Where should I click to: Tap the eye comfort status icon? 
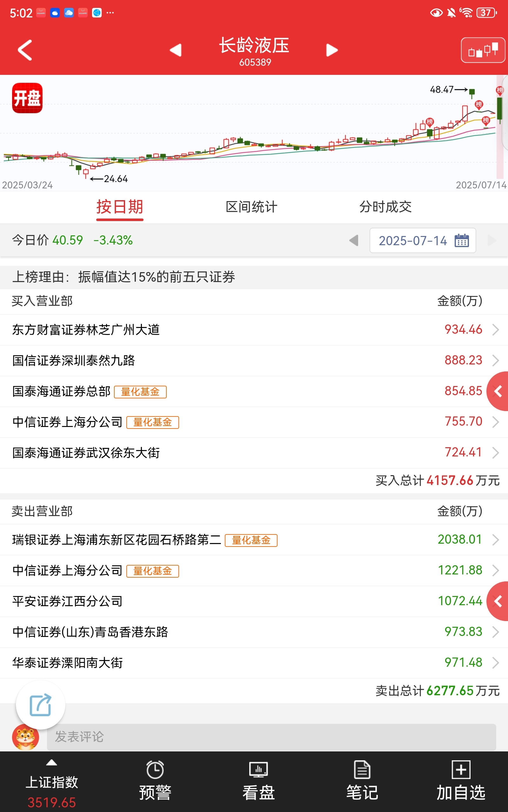(437, 13)
